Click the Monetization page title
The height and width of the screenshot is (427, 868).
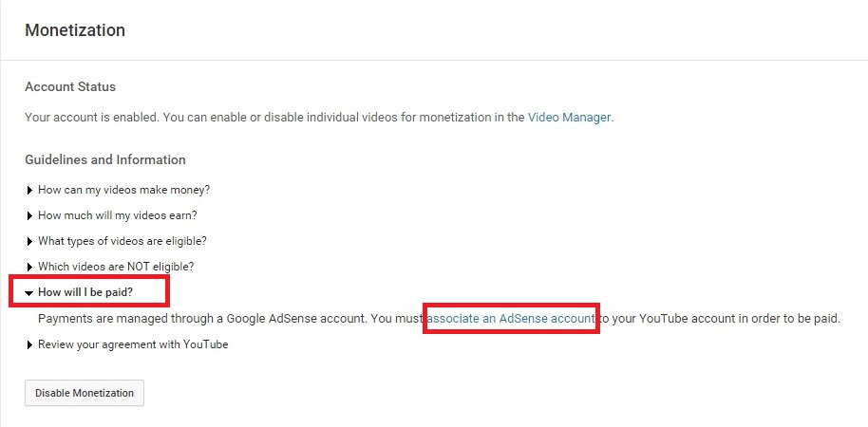(75, 29)
